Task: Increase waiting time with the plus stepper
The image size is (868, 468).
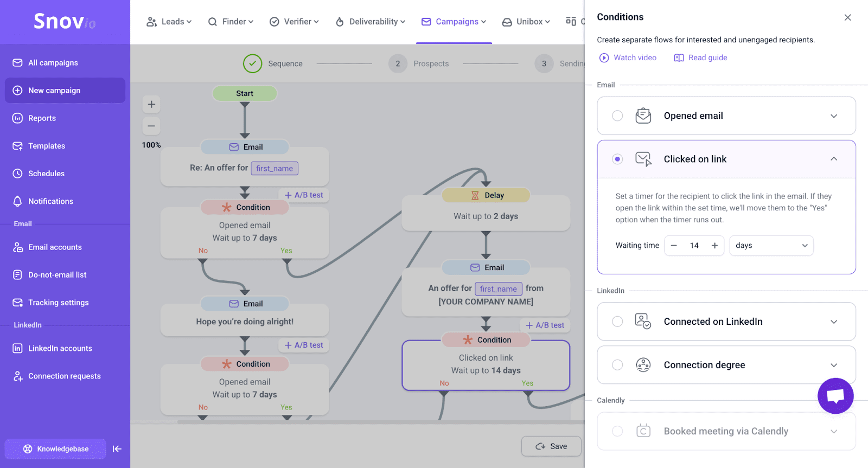Action: pos(714,246)
